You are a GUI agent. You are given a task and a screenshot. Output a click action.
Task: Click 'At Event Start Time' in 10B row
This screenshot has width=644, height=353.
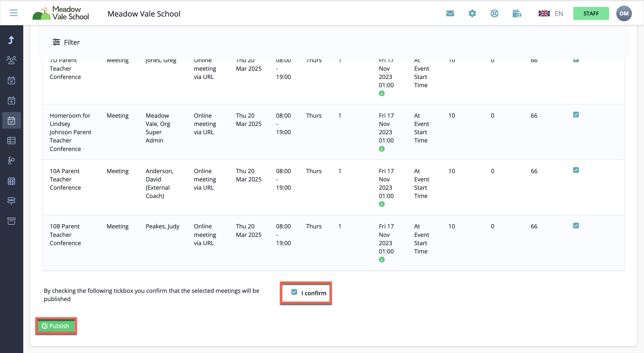click(x=422, y=239)
